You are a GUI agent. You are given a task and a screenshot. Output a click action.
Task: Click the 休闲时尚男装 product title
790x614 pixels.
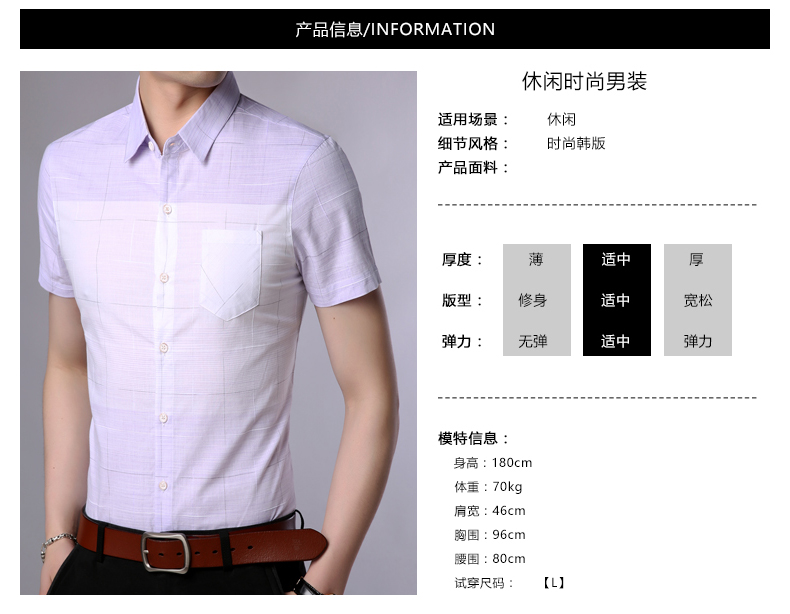584,81
